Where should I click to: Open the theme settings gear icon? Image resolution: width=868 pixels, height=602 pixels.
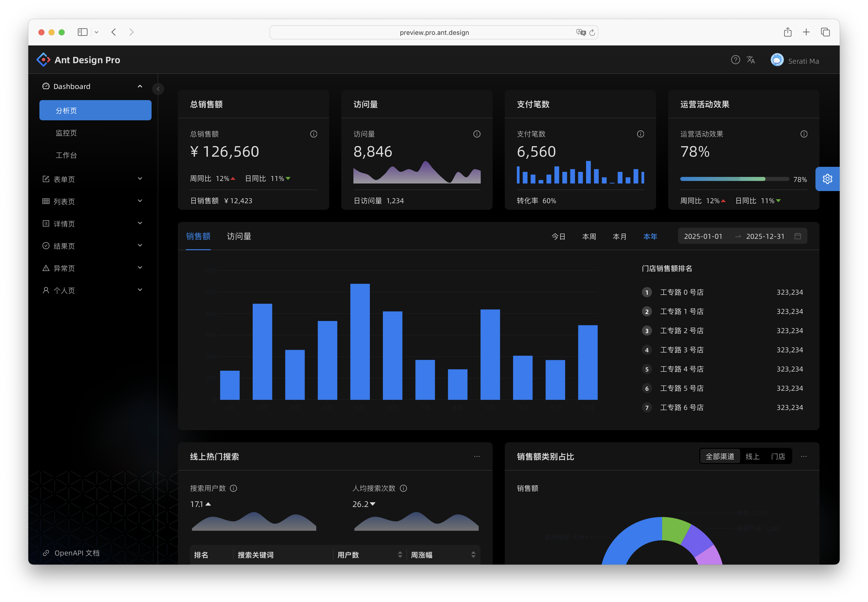click(x=827, y=179)
